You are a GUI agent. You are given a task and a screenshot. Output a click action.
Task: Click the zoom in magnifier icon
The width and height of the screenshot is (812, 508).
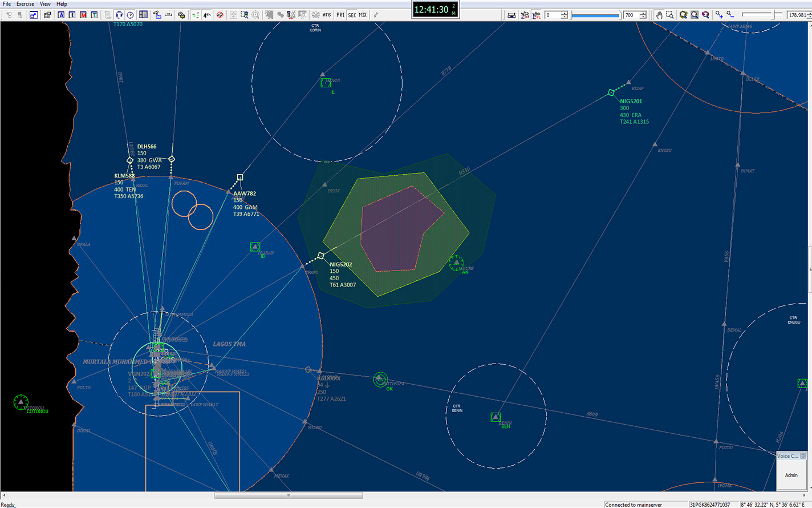(719, 15)
